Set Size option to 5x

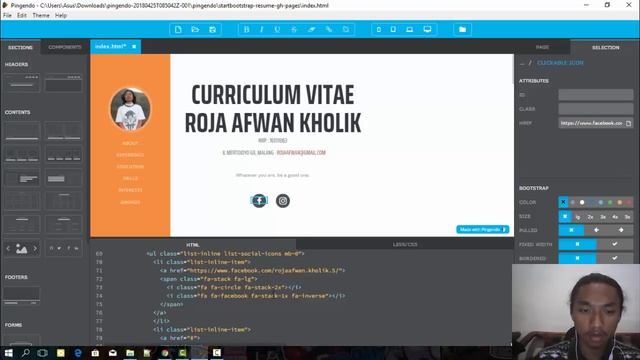pos(627,217)
